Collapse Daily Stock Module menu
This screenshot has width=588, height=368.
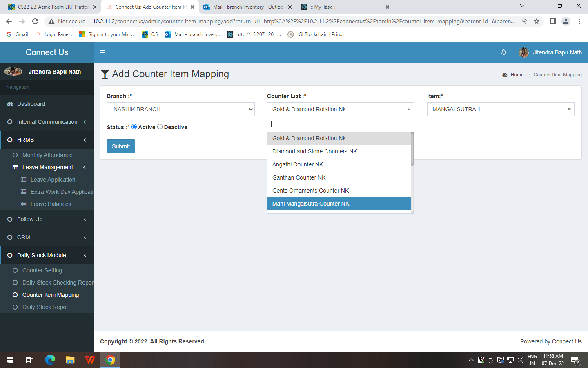pyautogui.click(x=47, y=255)
